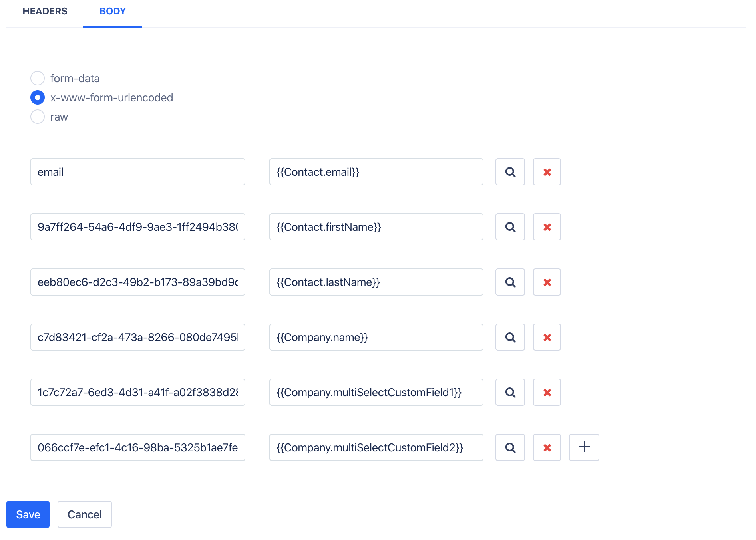
Task: Switch to the HEADERS tab
Action: [45, 11]
